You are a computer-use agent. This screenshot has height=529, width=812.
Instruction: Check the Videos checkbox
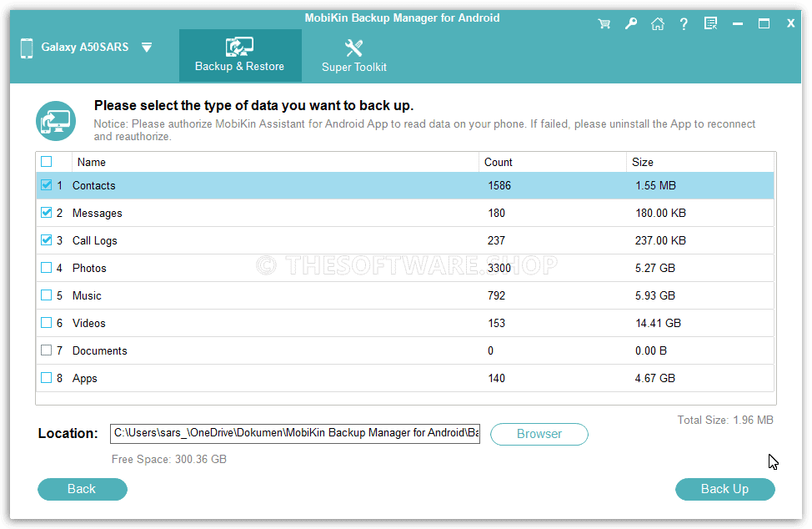(x=47, y=323)
